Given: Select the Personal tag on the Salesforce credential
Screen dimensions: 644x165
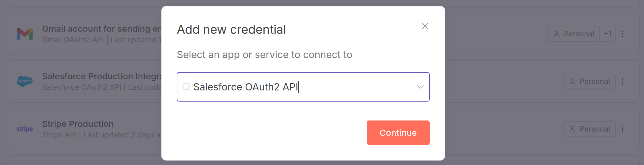Looking at the screenshot, I should (x=589, y=81).
